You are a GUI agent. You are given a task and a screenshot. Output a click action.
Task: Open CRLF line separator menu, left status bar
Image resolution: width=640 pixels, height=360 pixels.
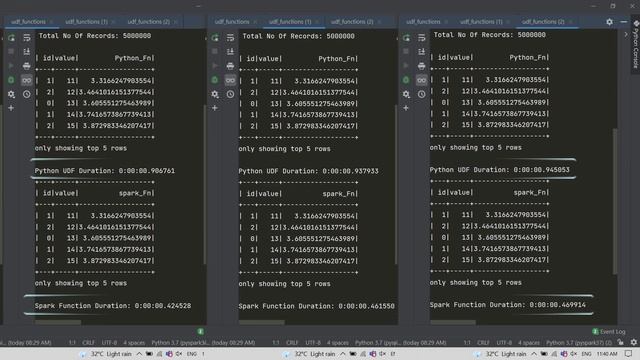coord(88,342)
